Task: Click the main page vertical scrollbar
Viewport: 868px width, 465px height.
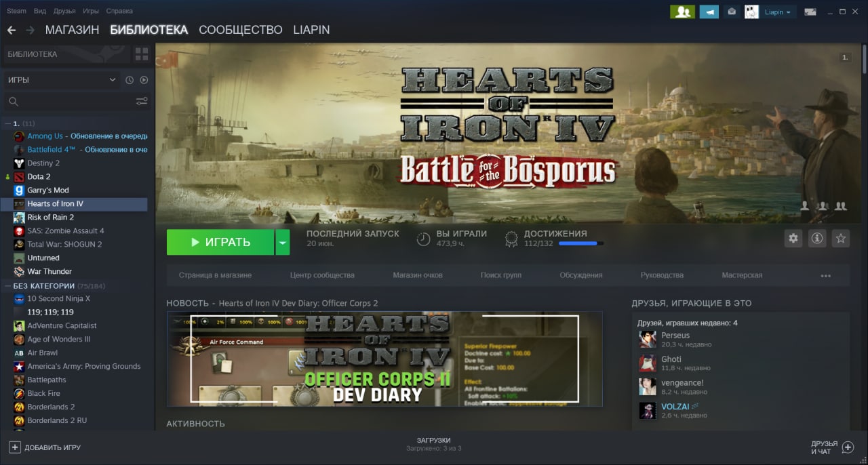Action: click(865, 60)
